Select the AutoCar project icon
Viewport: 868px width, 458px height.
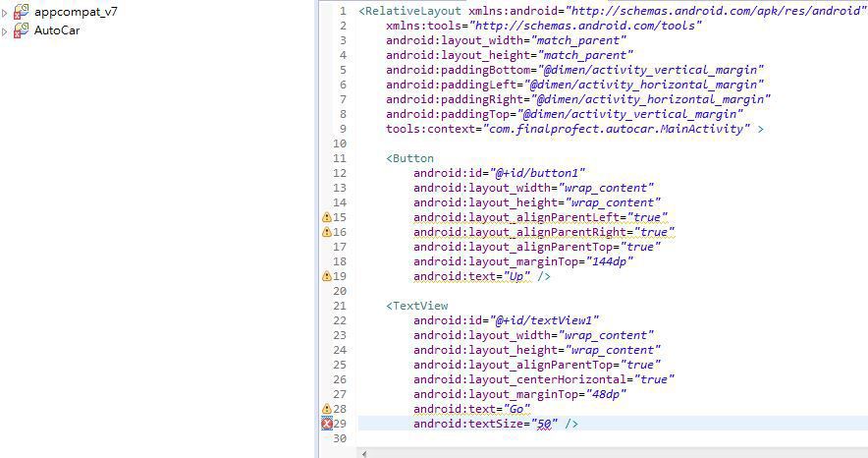coord(21,30)
